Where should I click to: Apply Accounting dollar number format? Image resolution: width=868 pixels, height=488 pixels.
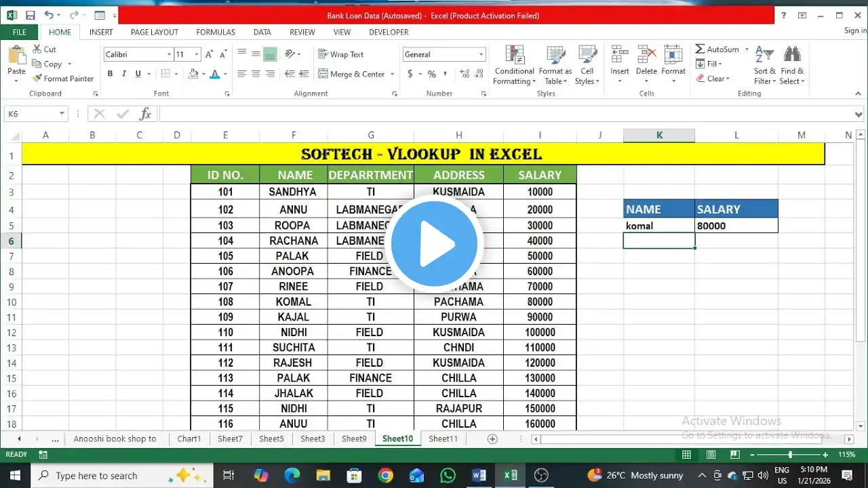[410, 74]
